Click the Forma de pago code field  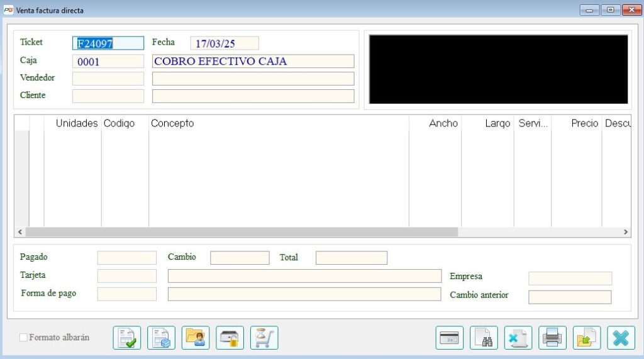[127, 294]
